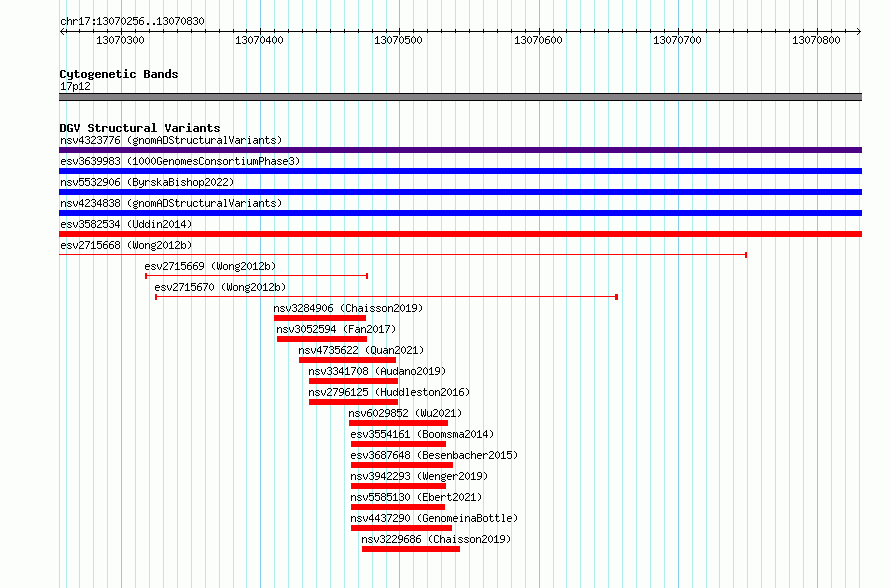Click the 17p12 band label
Image resolution: width=890 pixels, height=588 pixels.
(75, 86)
